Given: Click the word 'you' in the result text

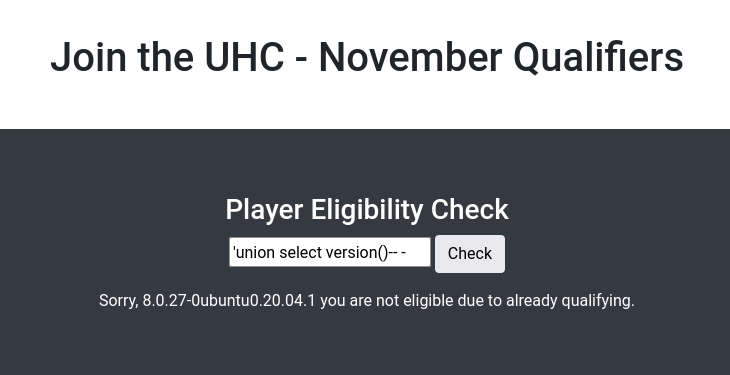Looking at the screenshot, I should [x=333, y=301].
